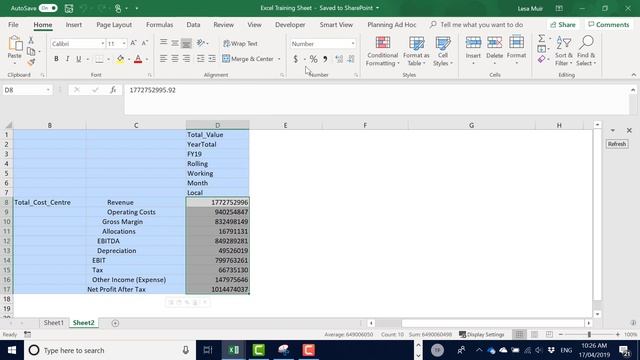Click Increase Font Size icon

pos(133,43)
